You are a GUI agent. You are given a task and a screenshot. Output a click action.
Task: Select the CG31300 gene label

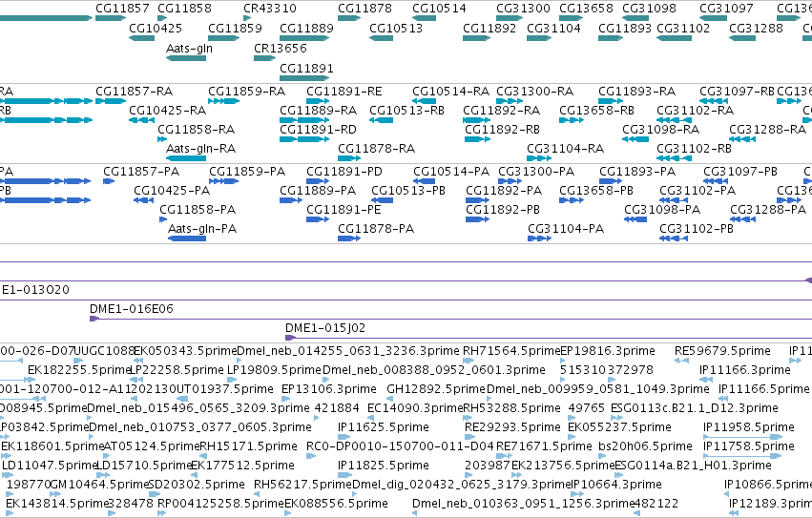click(523, 9)
